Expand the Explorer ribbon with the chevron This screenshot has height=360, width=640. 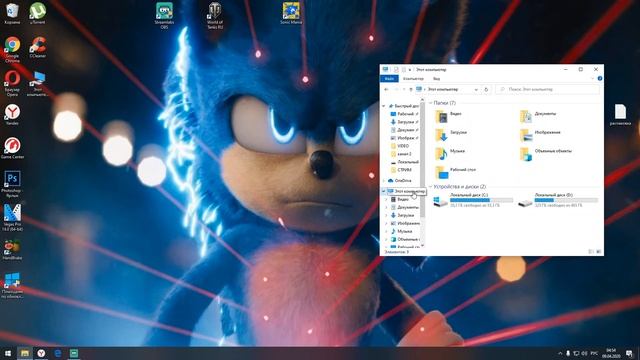[x=592, y=78]
